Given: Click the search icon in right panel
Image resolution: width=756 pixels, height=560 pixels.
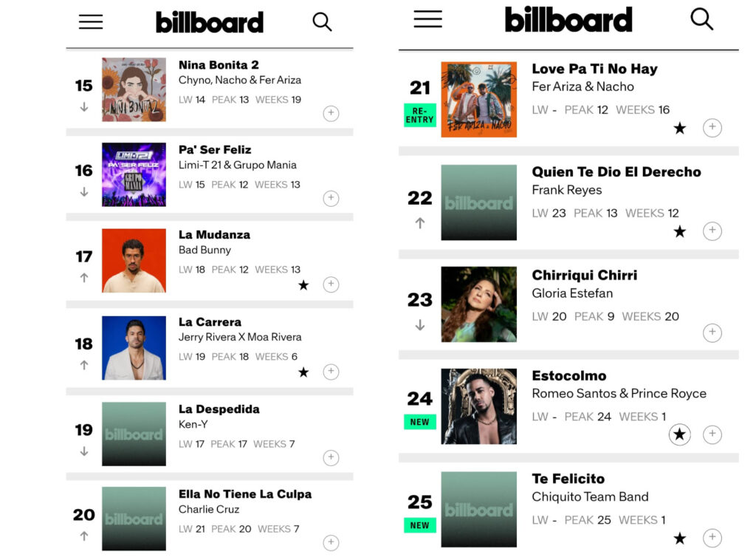Looking at the screenshot, I should [701, 19].
